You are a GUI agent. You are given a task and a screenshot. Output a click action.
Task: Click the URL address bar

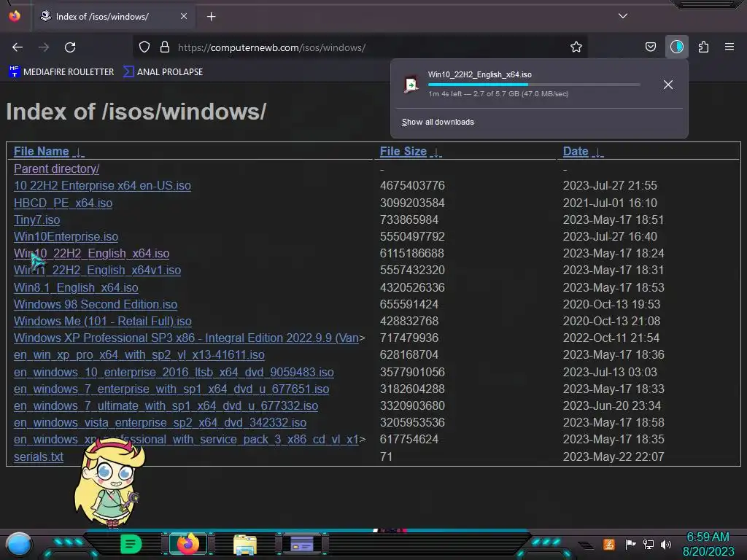(x=360, y=47)
